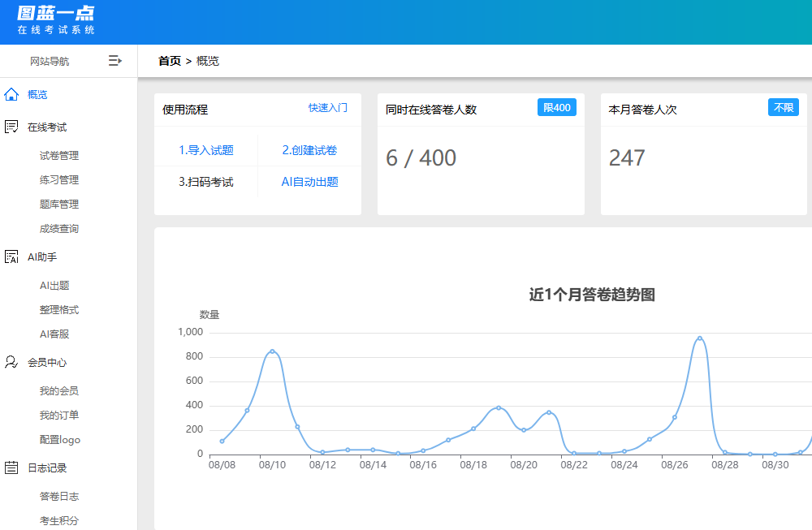Click the 数量 axis title
The image size is (812, 530).
tap(209, 315)
